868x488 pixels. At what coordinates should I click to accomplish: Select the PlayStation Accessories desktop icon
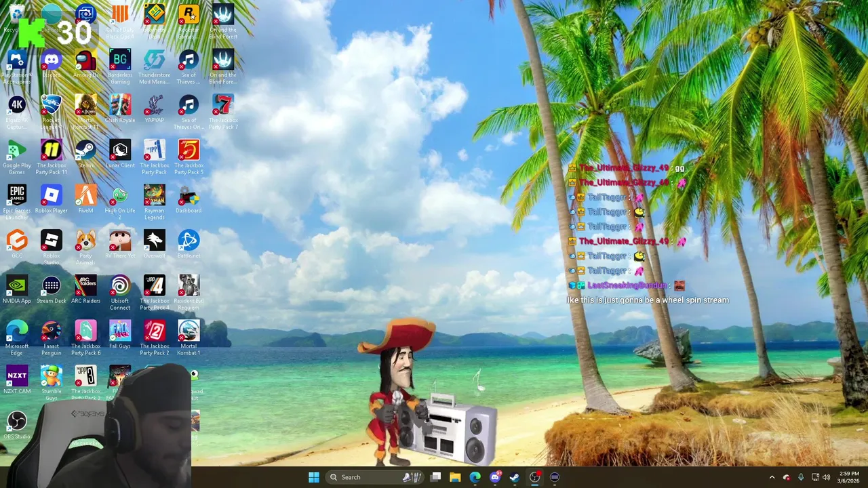[x=17, y=67]
